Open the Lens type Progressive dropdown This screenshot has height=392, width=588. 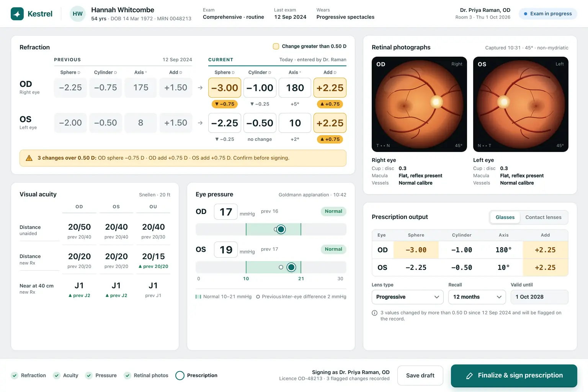[x=407, y=297]
